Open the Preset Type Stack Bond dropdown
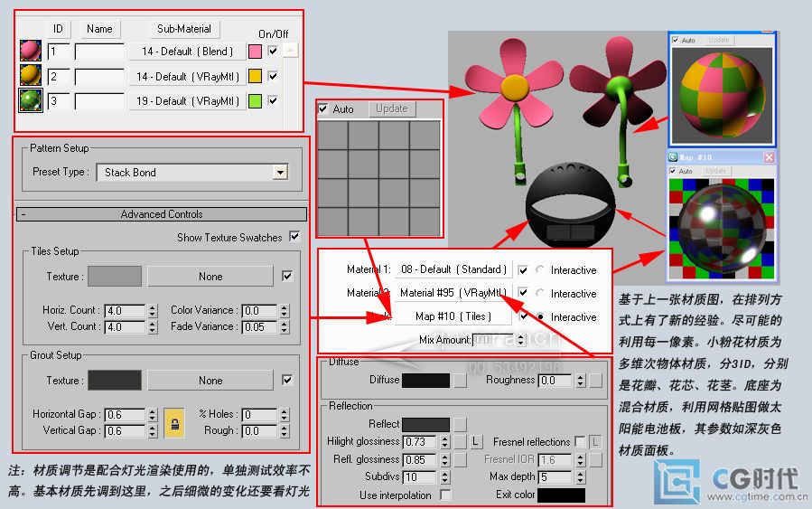The image size is (812, 509). (280, 172)
